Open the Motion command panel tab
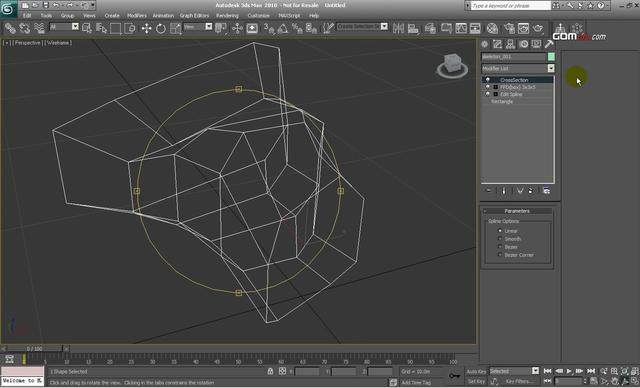 tap(523, 44)
